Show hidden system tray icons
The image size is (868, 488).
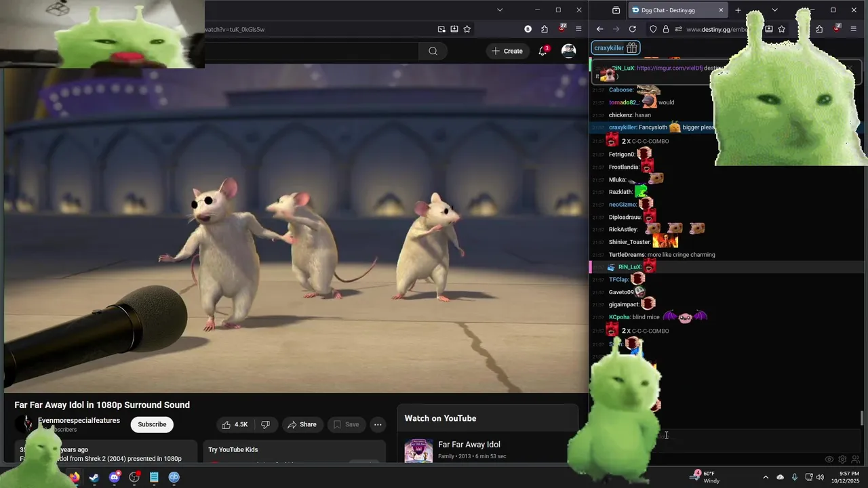click(766, 477)
